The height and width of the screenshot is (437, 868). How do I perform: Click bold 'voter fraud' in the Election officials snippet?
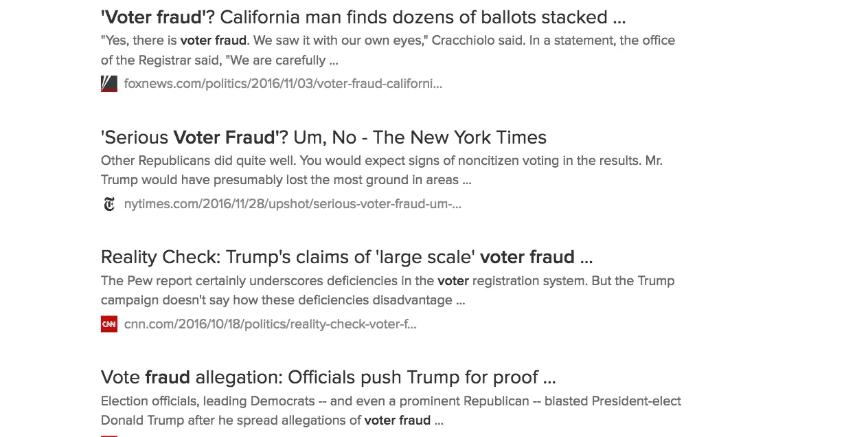click(397, 421)
